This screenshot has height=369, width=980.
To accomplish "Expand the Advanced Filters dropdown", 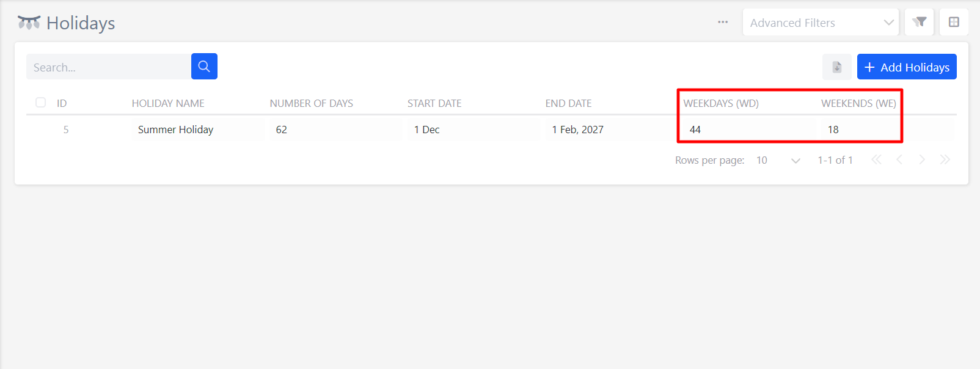I will point(821,22).
